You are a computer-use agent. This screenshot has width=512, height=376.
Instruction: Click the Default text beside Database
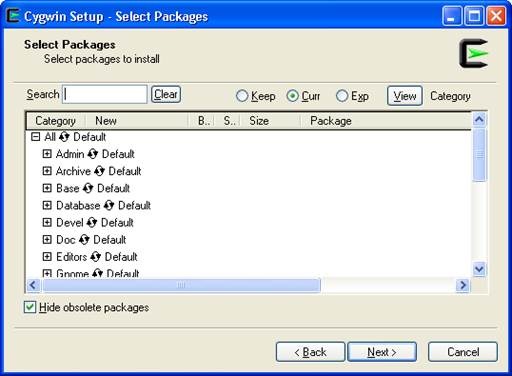click(134, 205)
